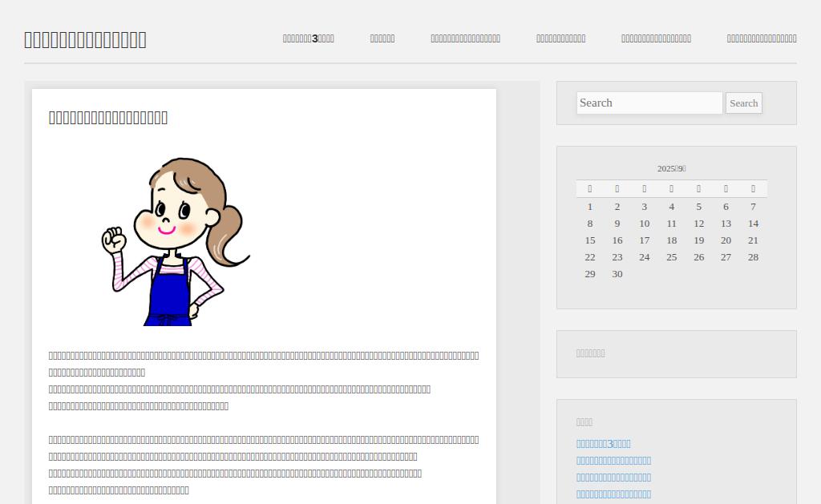Select date 17 in the calendar
This screenshot has width=821, height=504.
(645, 240)
